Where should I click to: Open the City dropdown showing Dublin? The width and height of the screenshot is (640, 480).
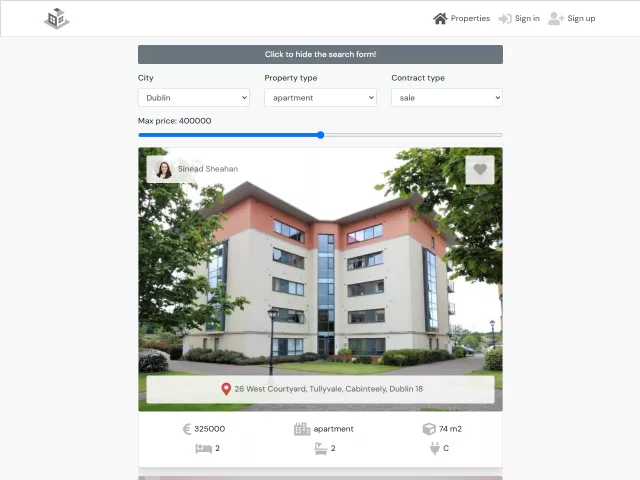(x=194, y=98)
